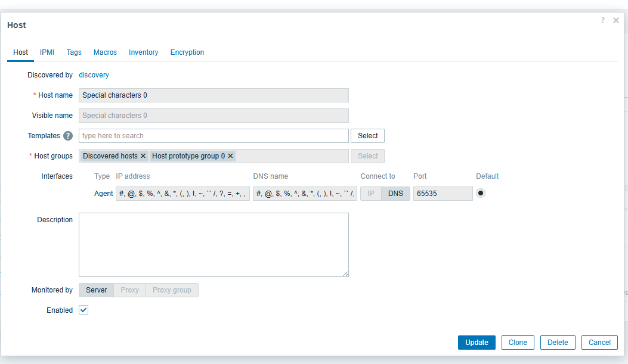Toggle the Enabled checkbox
Screen dimensions: 628x364
83,310
